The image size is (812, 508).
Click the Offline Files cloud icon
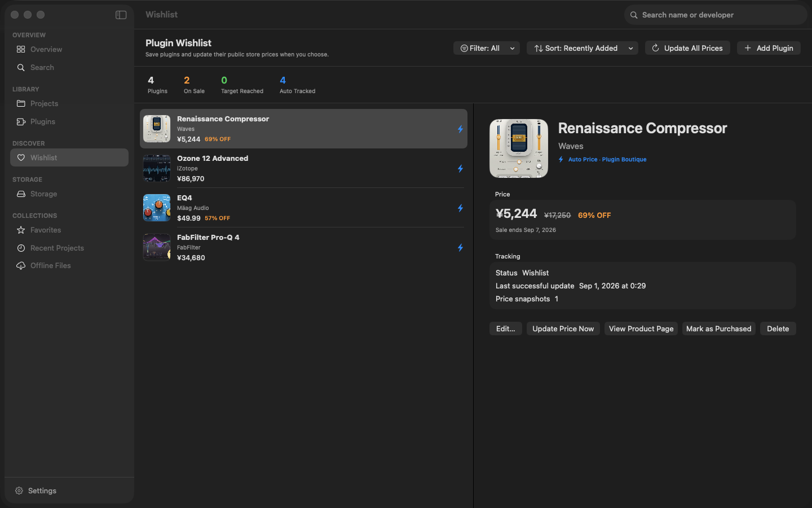[21, 265]
